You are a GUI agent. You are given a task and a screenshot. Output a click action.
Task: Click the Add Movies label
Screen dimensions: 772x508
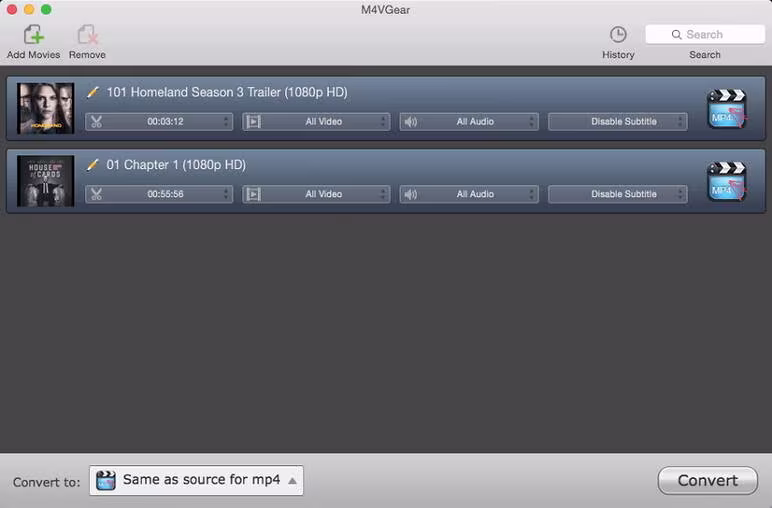[x=33, y=55]
